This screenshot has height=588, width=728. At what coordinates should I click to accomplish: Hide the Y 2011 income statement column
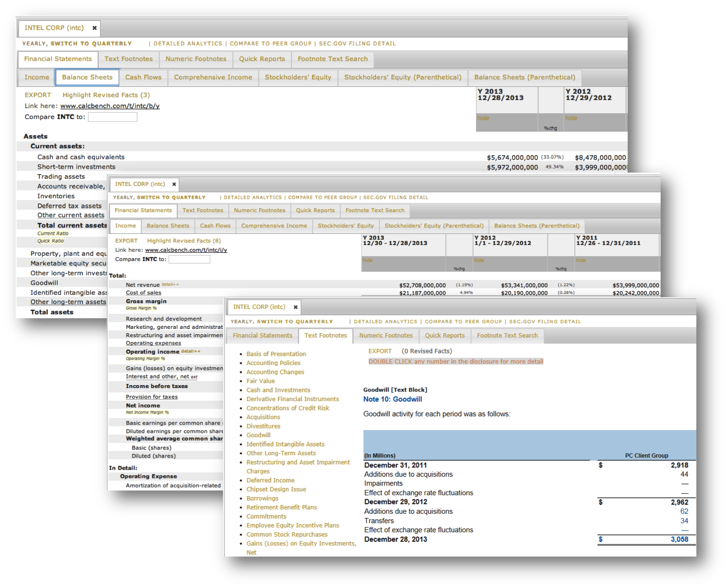point(581,261)
